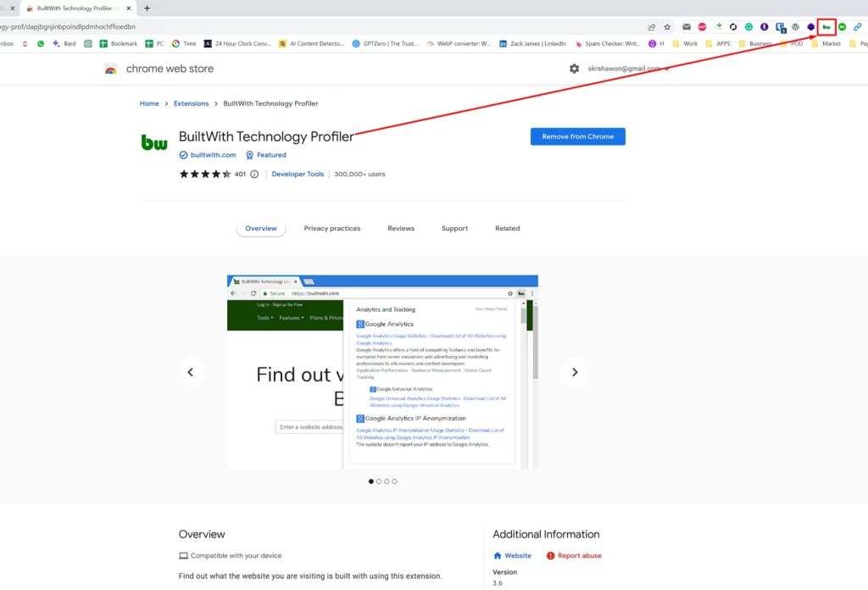Show the previous screenshot with the left arrow

point(191,372)
